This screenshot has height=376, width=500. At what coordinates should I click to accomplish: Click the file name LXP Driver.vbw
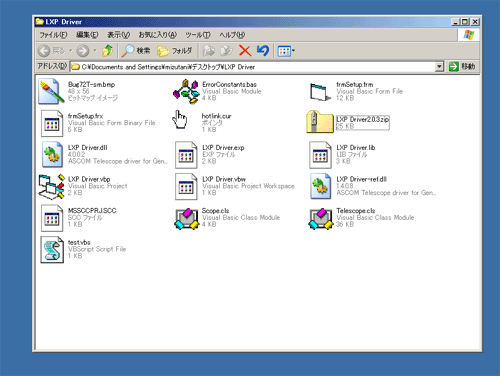point(224,179)
